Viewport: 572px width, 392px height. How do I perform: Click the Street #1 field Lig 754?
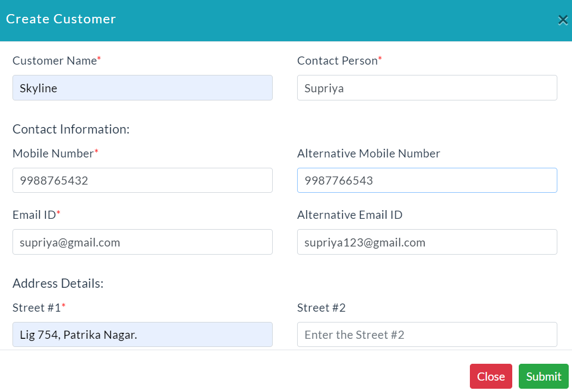[142, 334]
